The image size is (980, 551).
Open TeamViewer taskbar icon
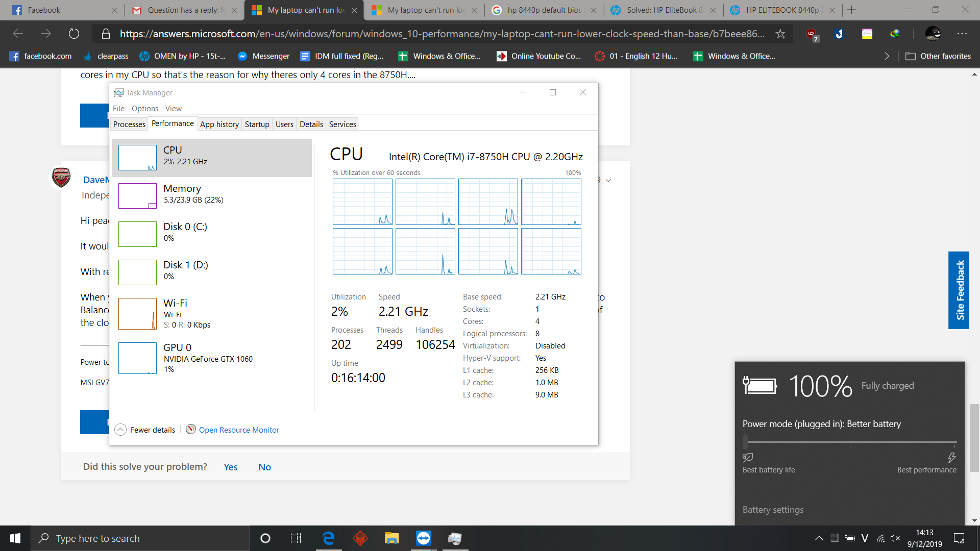tap(423, 538)
